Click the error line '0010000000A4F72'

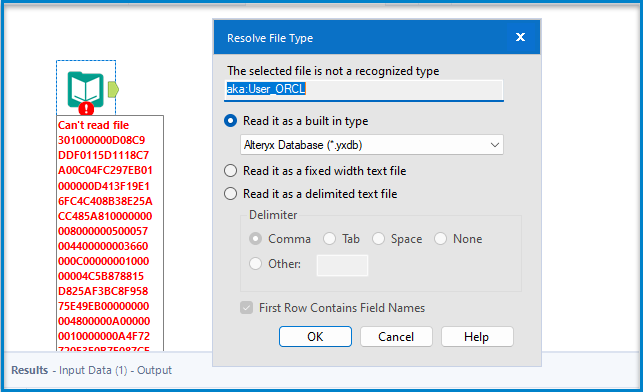(x=104, y=336)
